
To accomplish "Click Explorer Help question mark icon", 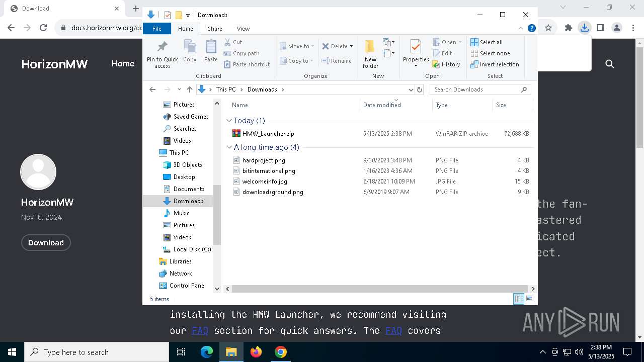I will coord(531,29).
